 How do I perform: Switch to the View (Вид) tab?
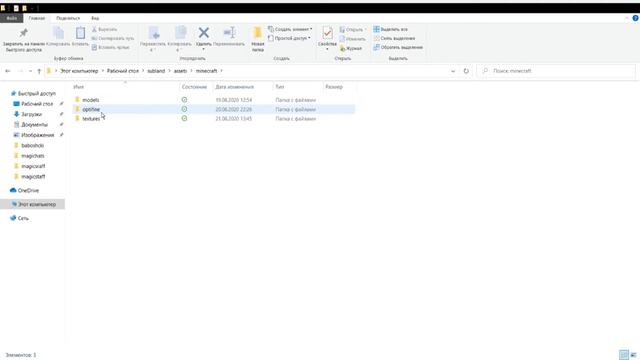pos(95,18)
